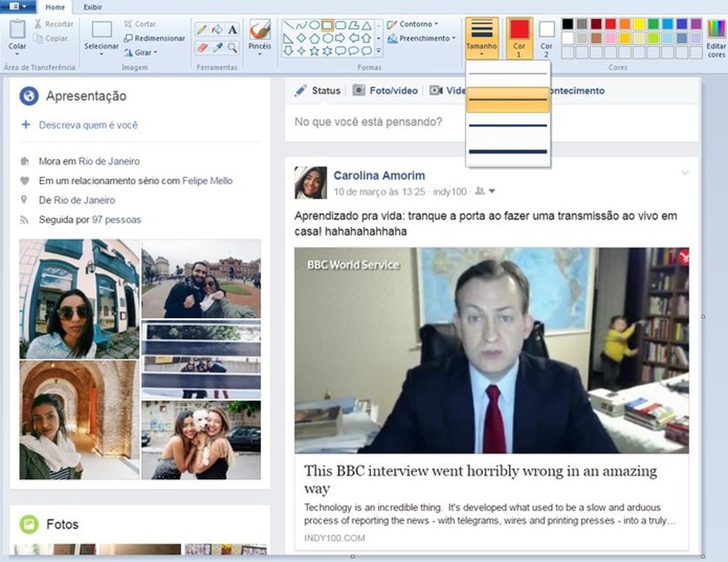This screenshot has height=562, width=728.
Task: Select the Magnifier tool
Action: coord(232,47)
